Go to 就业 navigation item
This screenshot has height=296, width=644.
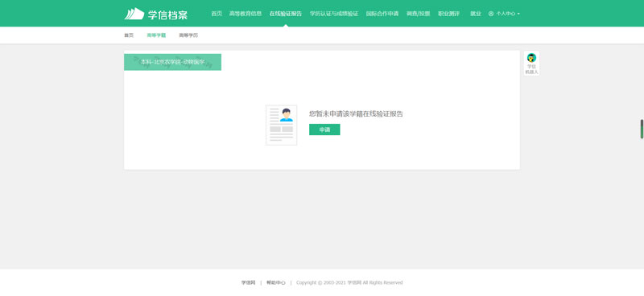[476, 14]
